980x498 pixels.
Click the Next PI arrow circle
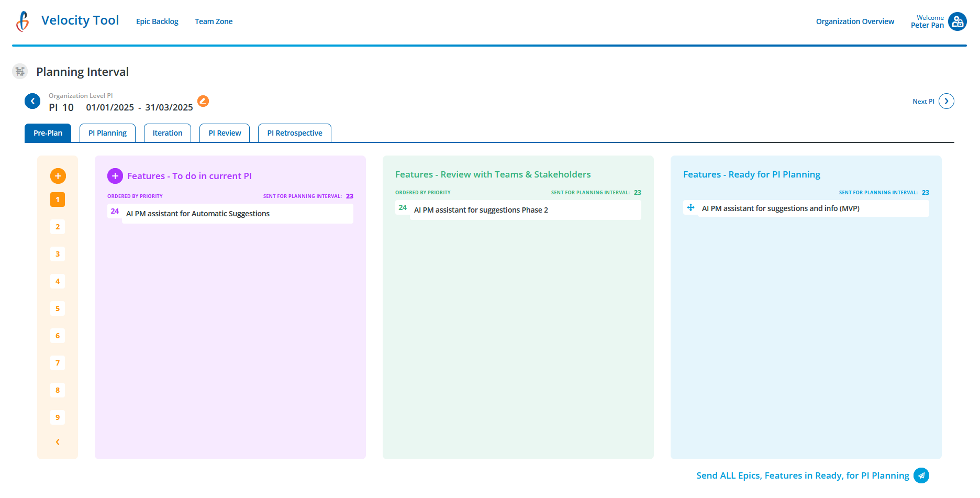point(946,101)
